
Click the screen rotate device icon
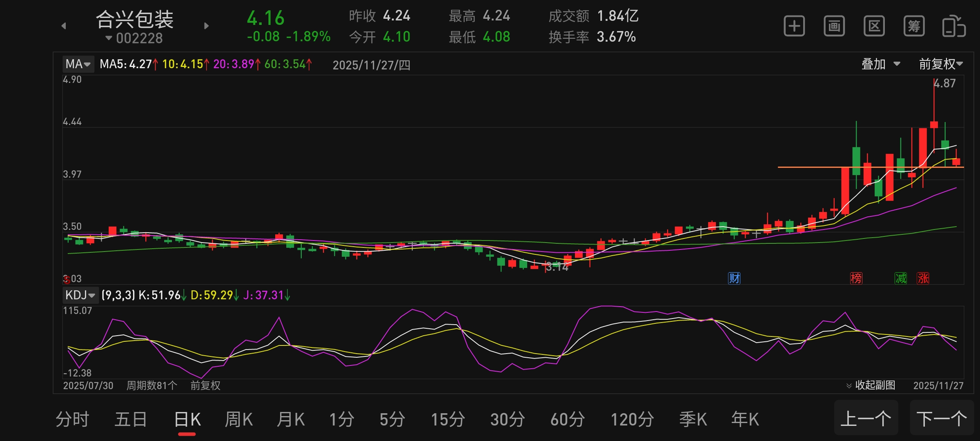click(x=953, y=27)
